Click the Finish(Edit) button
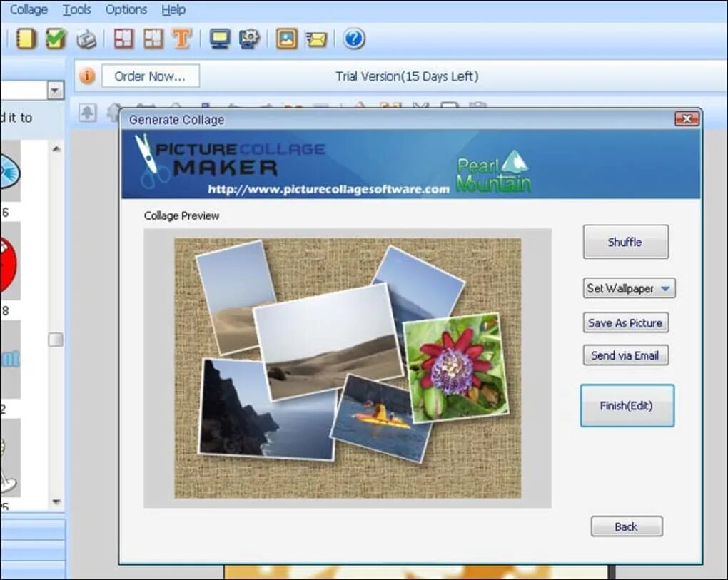The width and height of the screenshot is (728, 580). (x=627, y=405)
